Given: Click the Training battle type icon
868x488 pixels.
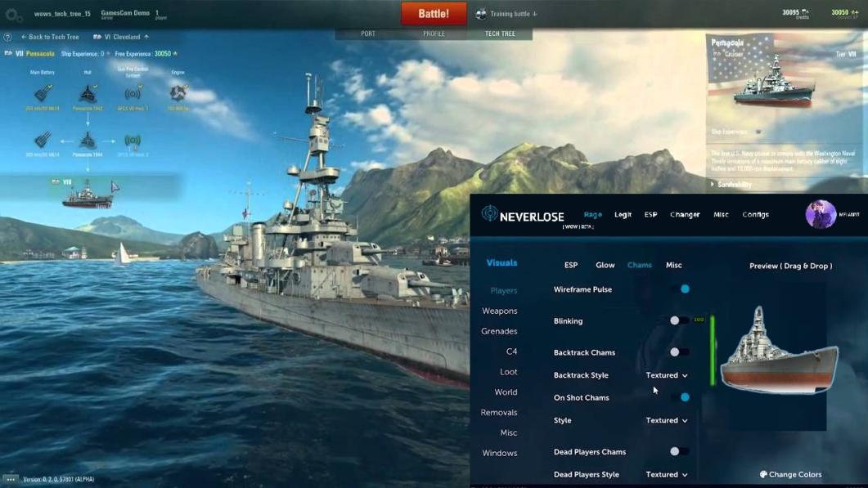Looking at the screenshot, I should pos(481,14).
